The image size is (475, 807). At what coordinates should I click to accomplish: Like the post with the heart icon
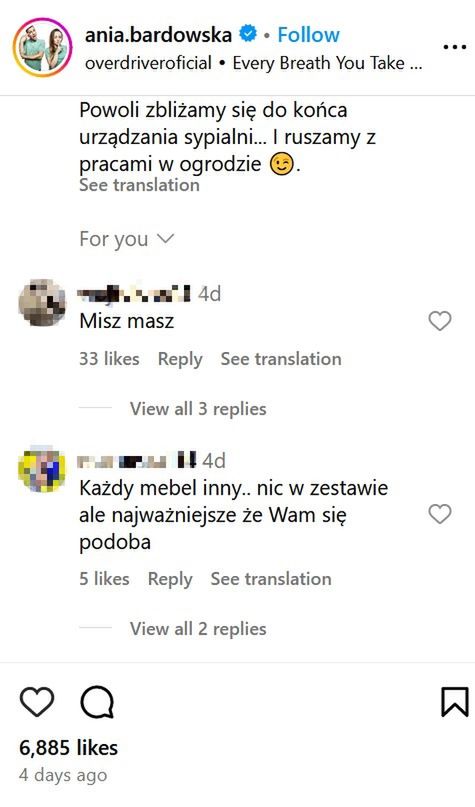coord(37,701)
